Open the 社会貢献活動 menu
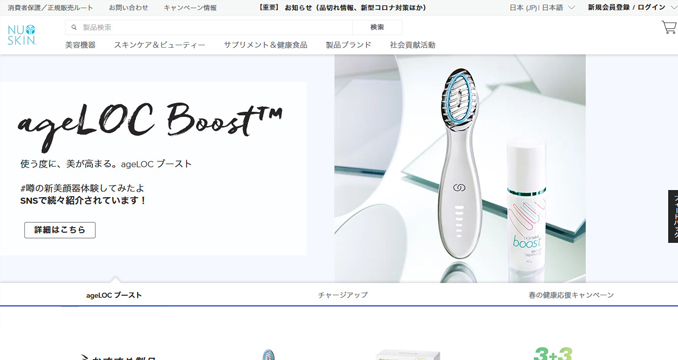678x360 pixels. click(413, 45)
